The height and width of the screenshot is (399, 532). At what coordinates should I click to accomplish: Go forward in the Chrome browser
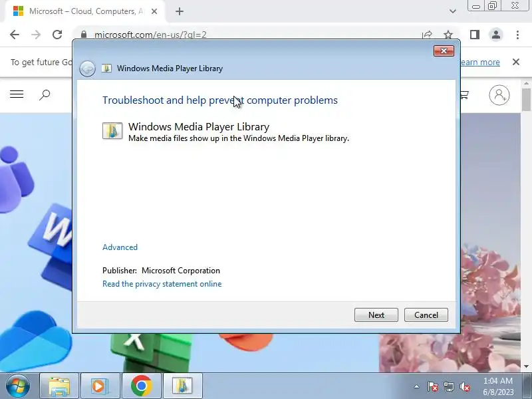click(x=36, y=35)
